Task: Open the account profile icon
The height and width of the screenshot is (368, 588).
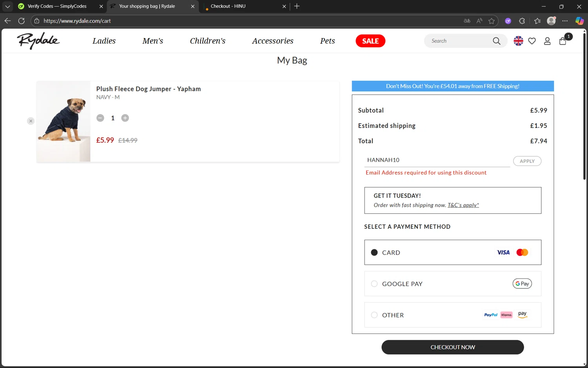Action: pos(547,41)
